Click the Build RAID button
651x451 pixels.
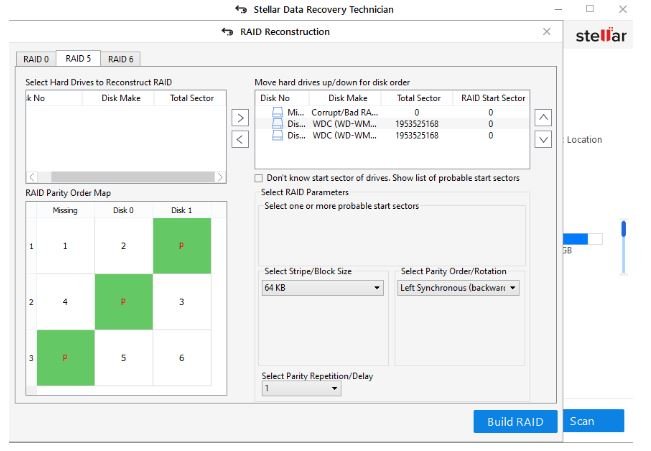(x=515, y=422)
